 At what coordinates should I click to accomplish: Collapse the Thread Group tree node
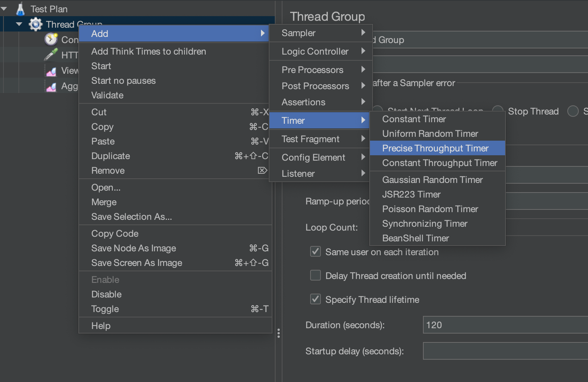(x=19, y=24)
